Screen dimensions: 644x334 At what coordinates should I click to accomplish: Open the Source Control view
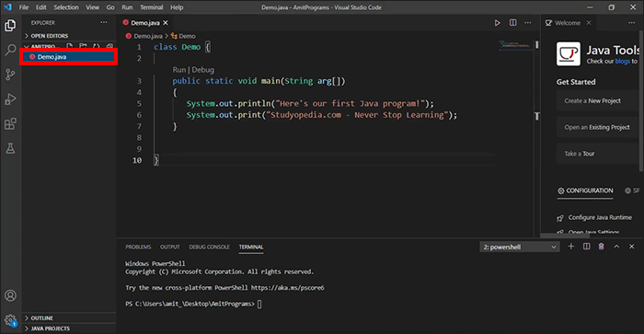point(10,75)
